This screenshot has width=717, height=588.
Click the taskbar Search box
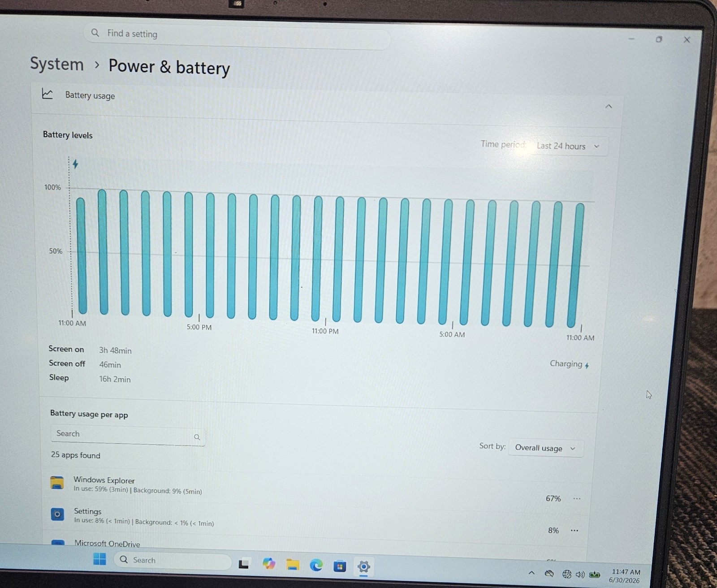click(x=173, y=561)
